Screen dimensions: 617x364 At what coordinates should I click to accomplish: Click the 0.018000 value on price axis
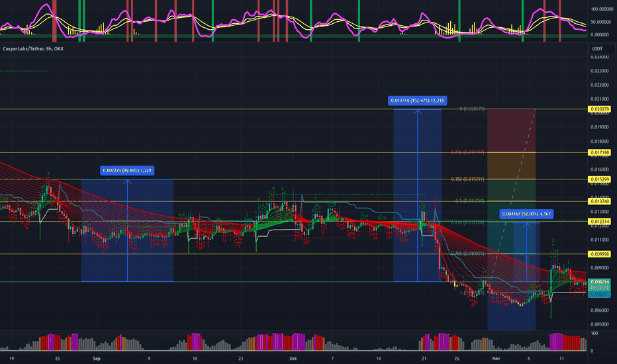(x=600, y=141)
